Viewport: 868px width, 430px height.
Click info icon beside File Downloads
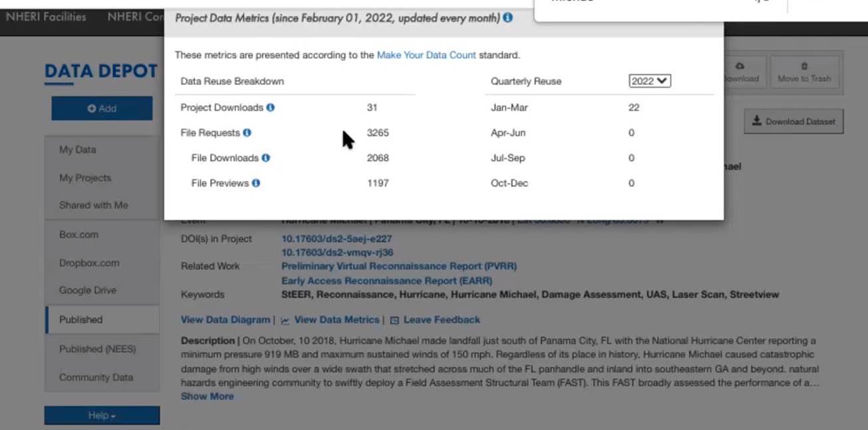click(266, 158)
